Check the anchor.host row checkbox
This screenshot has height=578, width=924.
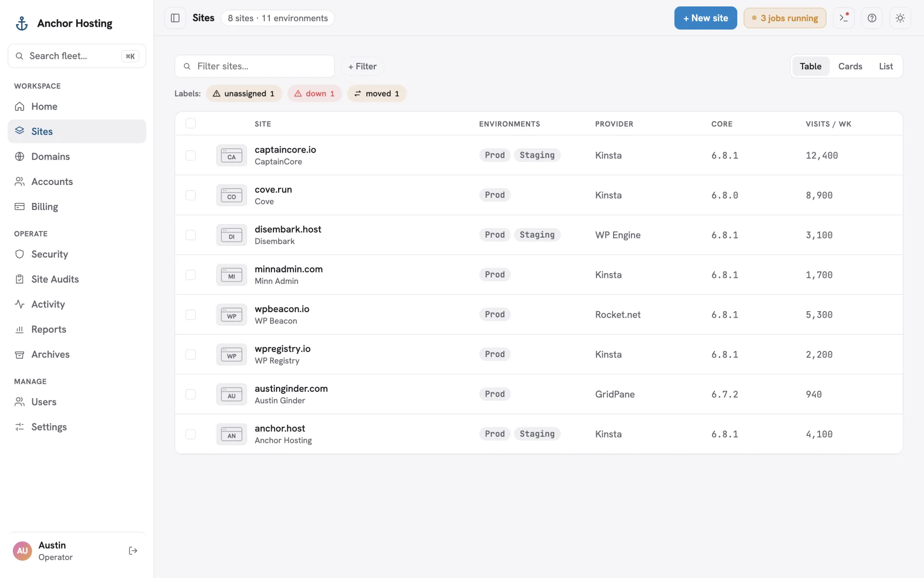(190, 434)
